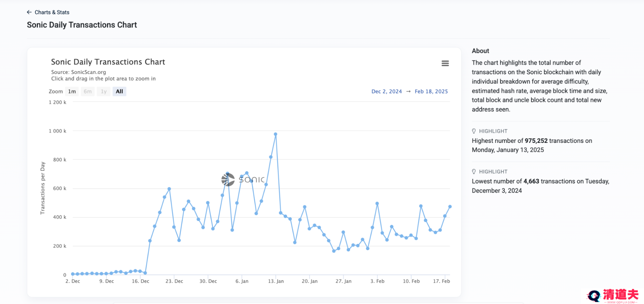
Task: Click the 23. Dec axis label
Action: click(174, 281)
